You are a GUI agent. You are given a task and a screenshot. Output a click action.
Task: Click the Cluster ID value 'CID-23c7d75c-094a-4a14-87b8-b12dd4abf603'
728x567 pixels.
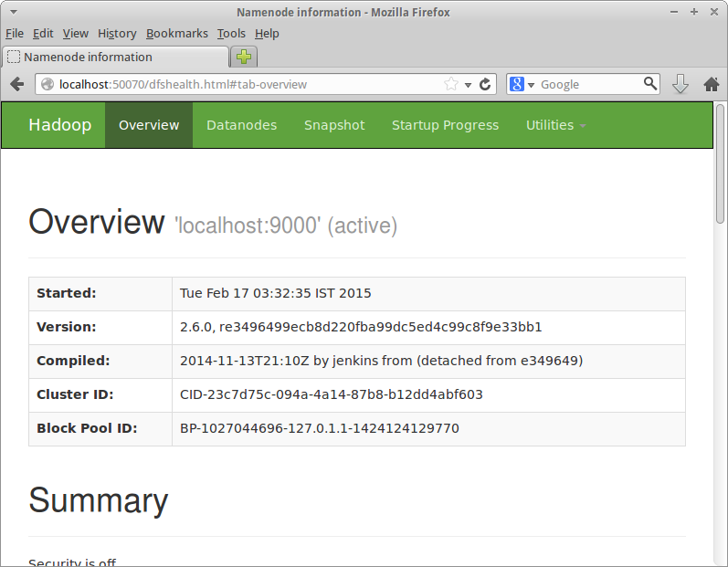(x=331, y=394)
